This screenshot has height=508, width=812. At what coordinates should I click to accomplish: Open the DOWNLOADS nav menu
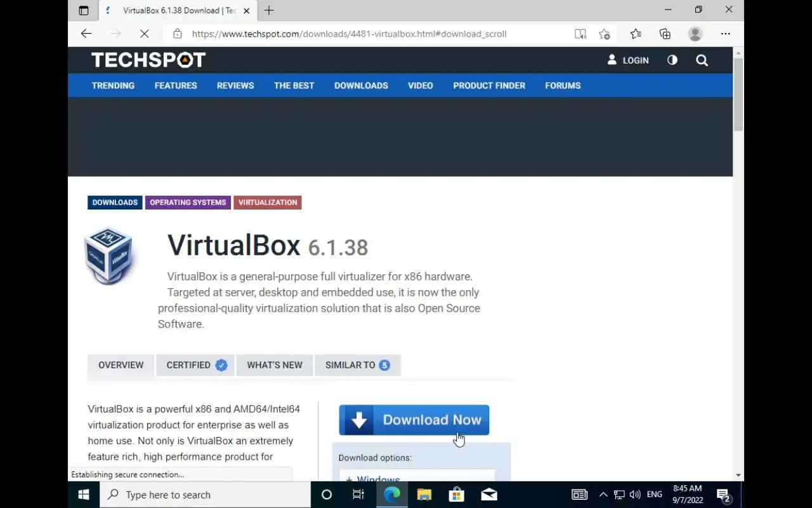(x=361, y=85)
